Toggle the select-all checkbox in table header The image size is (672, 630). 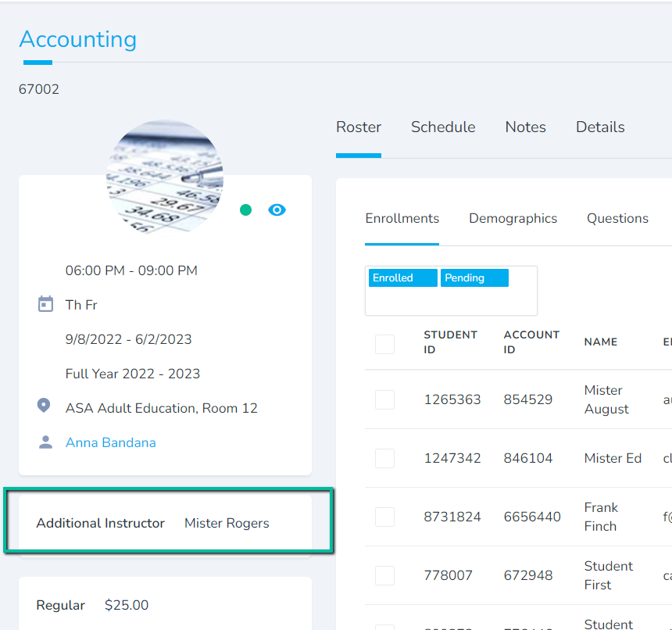tap(384, 344)
